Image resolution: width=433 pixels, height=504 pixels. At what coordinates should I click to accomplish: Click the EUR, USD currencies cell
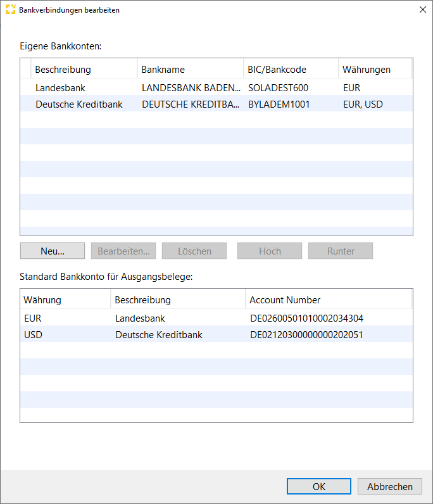pos(363,104)
